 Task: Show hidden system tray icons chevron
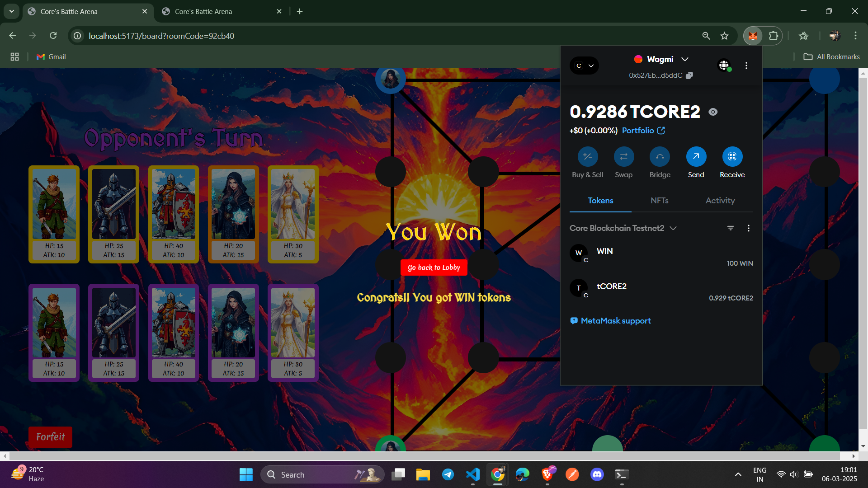738,474
